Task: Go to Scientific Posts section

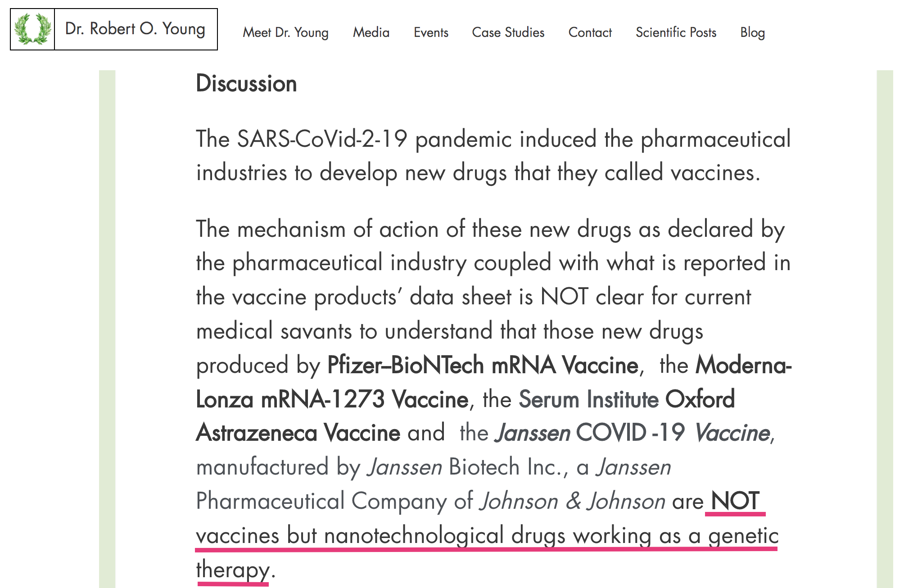Action: click(x=676, y=32)
